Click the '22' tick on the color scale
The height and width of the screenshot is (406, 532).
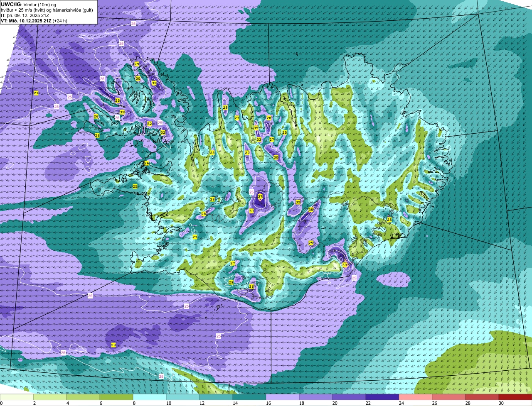click(x=368, y=403)
